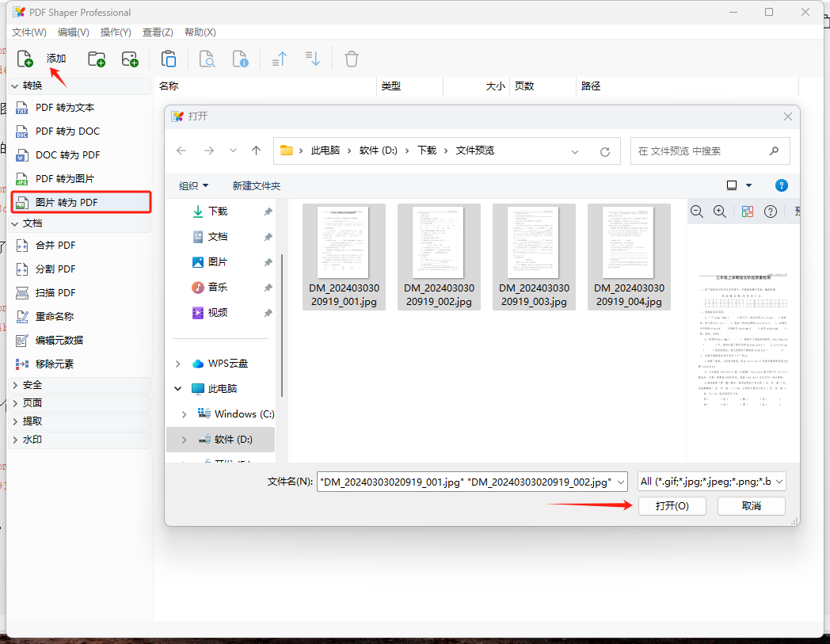Screen dimensions: 830x644
Task: Click the refresh button in address bar
Action: (x=605, y=151)
